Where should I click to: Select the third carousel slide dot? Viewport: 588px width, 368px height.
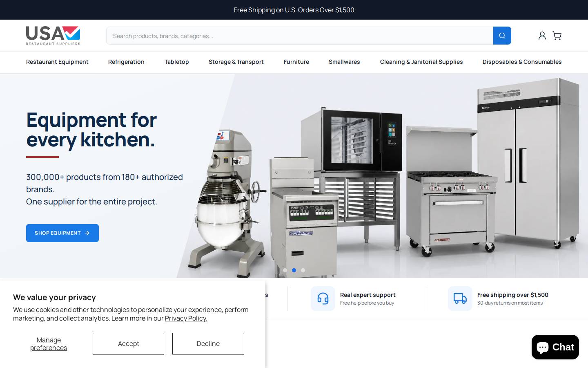(x=303, y=270)
